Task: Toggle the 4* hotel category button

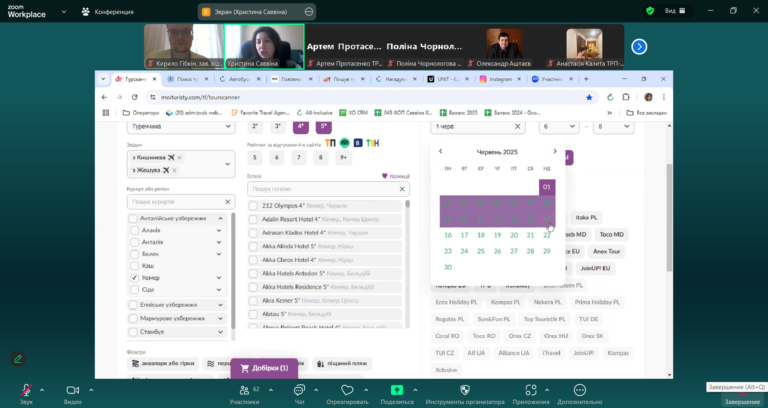Action: [x=301, y=126]
